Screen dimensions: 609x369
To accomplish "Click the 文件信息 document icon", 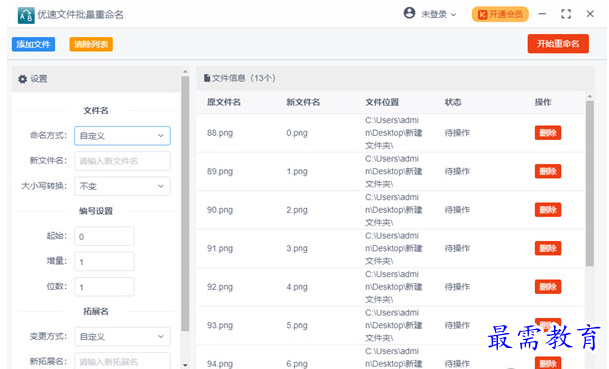I will click(207, 78).
